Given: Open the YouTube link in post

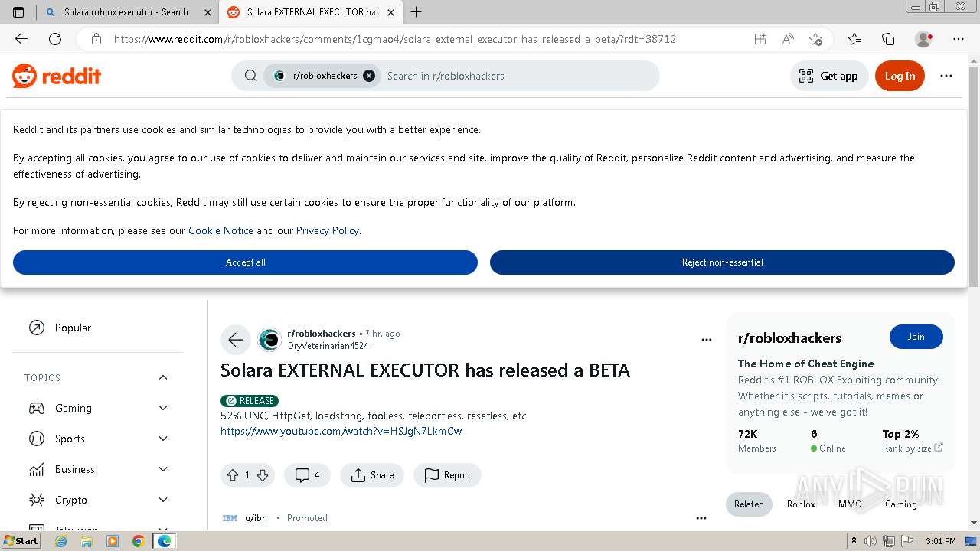Looking at the screenshot, I should 341,431.
